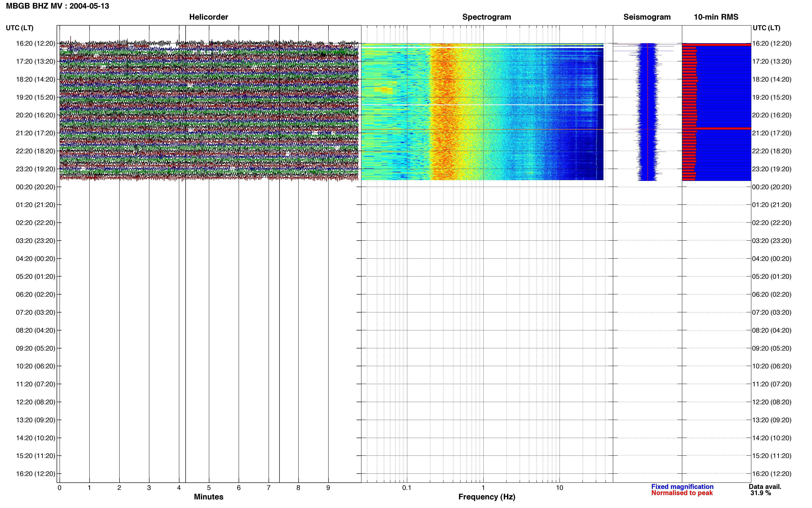Click left axis label 20:20 (16:20)
The height and width of the screenshot is (508, 812).
point(36,115)
